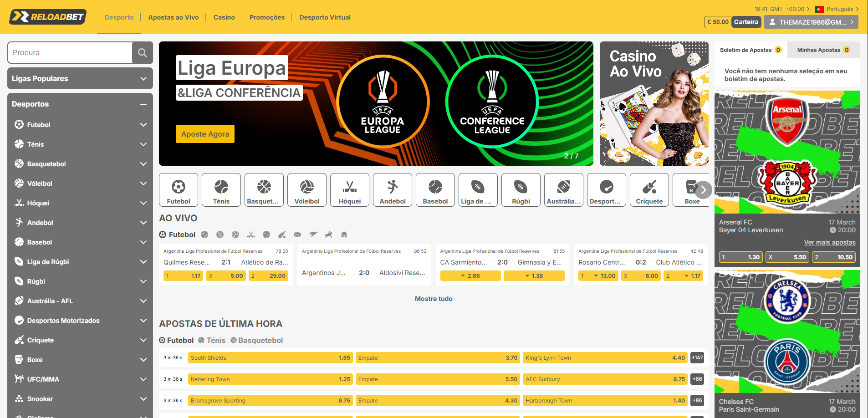Open the Ver mais apostas link

[x=830, y=242]
